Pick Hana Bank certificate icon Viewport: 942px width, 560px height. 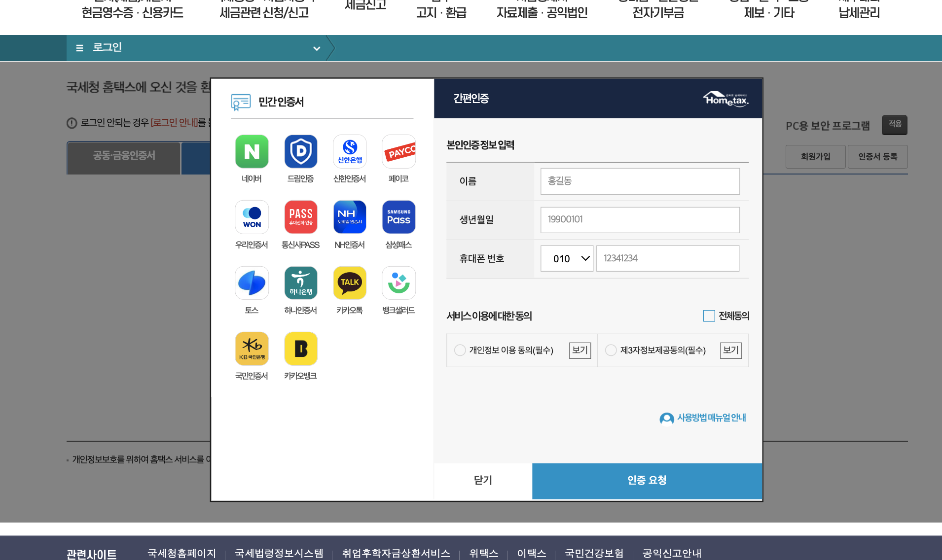pos(300,282)
